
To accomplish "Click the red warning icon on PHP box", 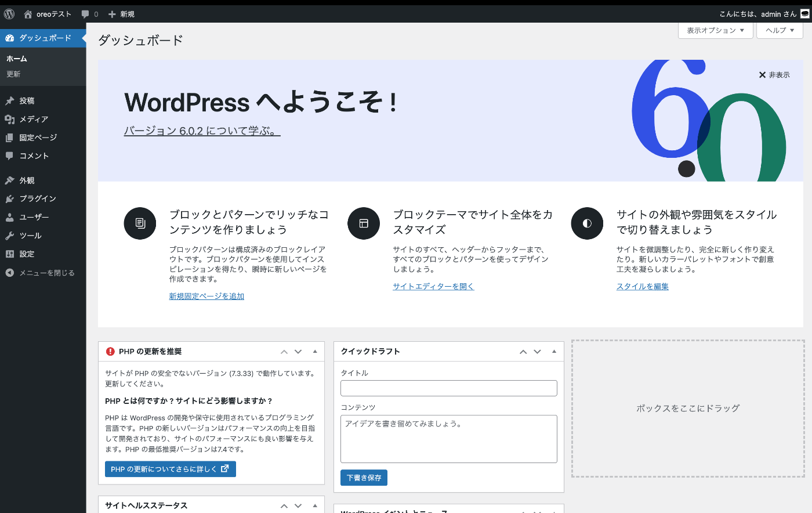I will pyautogui.click(x=110, y=351).
